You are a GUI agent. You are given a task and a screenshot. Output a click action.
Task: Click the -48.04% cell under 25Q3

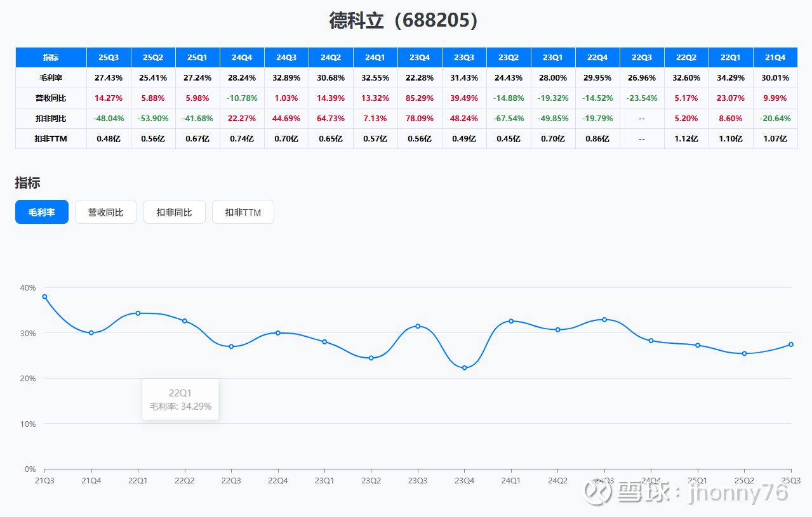109,119
